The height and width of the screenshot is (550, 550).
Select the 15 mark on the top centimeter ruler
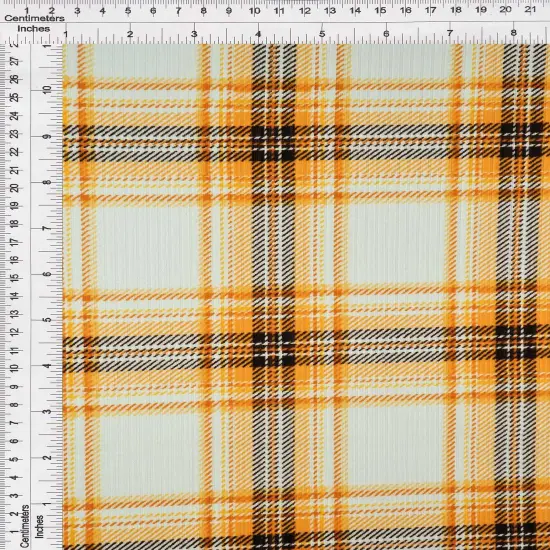tap(380, 11)
